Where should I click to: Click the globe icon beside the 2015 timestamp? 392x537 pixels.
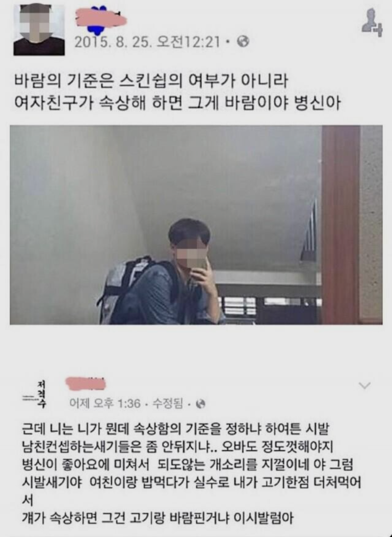[243, 42]
